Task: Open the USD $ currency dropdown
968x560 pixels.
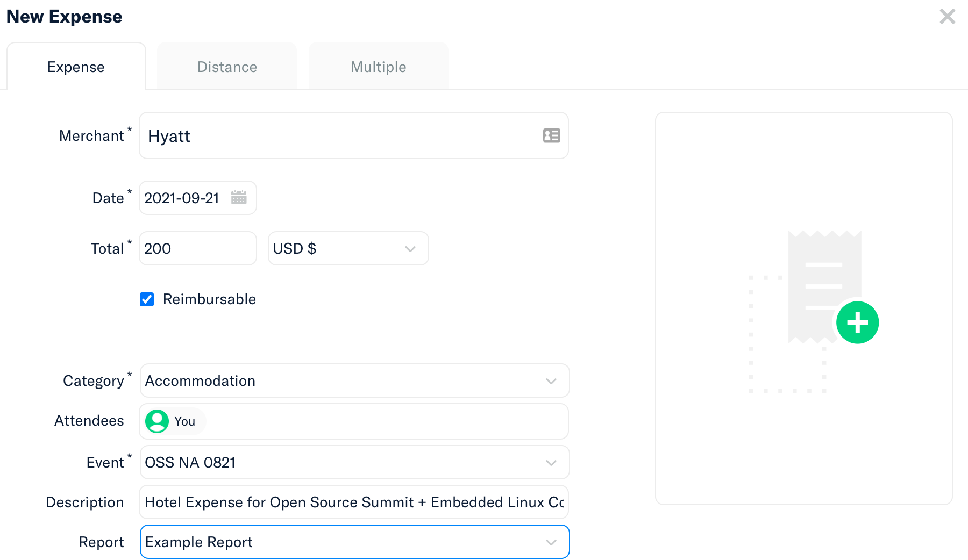Action: [348, 248]
